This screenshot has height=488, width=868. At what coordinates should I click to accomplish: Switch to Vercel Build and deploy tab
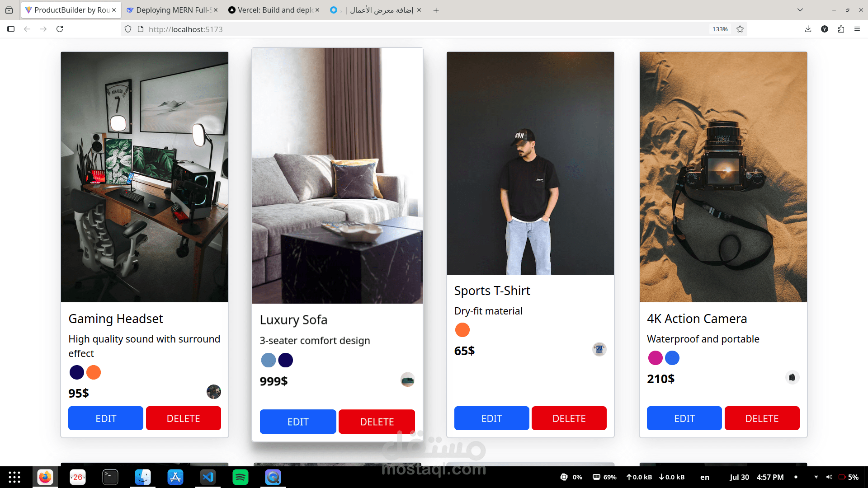pyautogui.click(x=274, y=10)
